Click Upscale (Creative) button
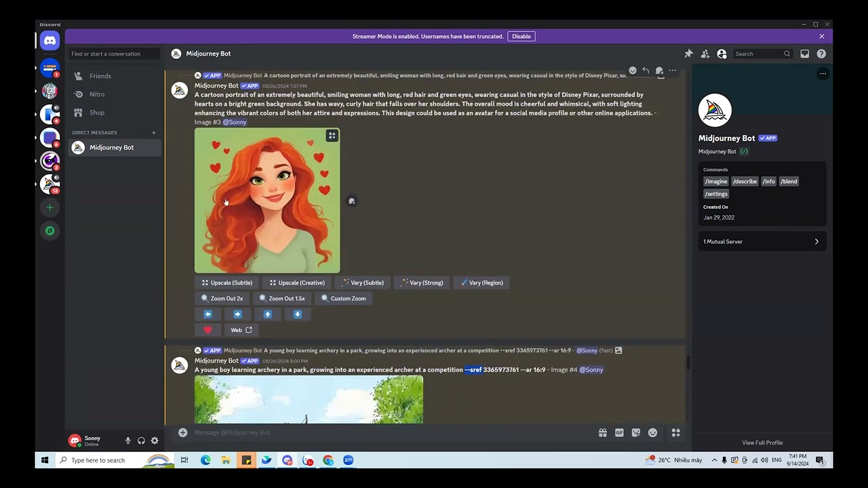Screen dimensions: 868x488 [x=296, y=283]
